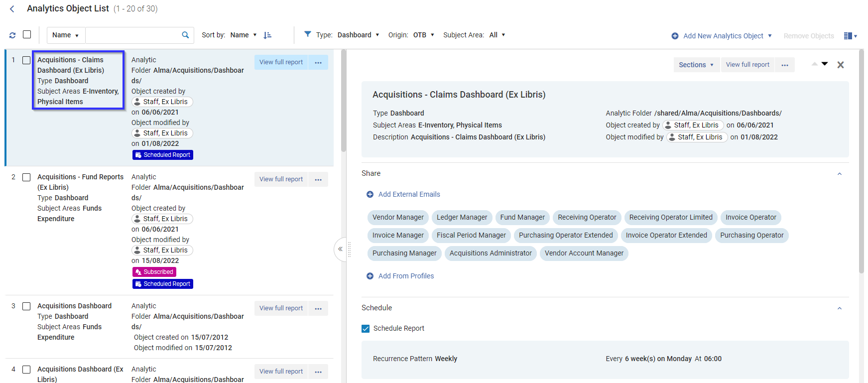The width and height of the screenshot is (868, 383).
Task: Open more actions for Acquisitions Dashboard row three
Action: [x=318, y=308]
